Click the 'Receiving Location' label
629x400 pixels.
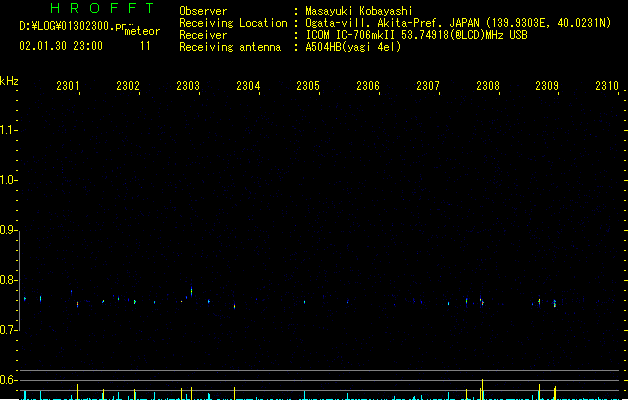(233, 23)
